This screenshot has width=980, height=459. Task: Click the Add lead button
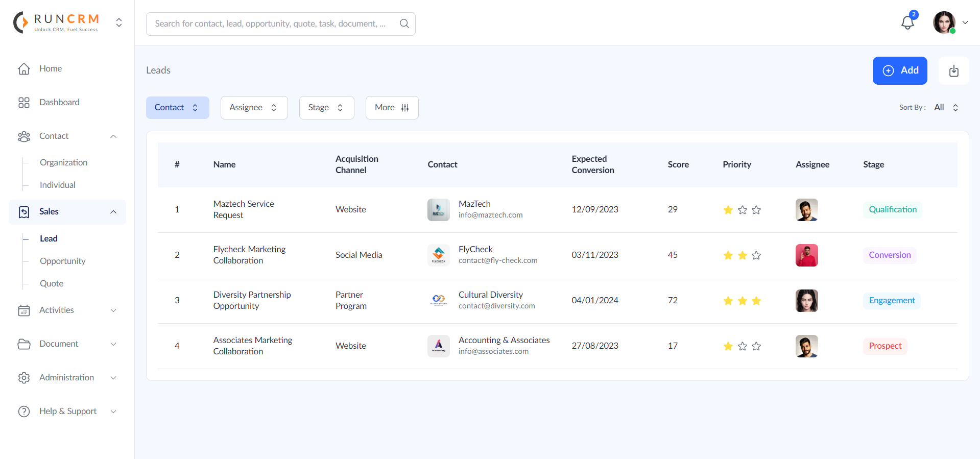point(899,70)
